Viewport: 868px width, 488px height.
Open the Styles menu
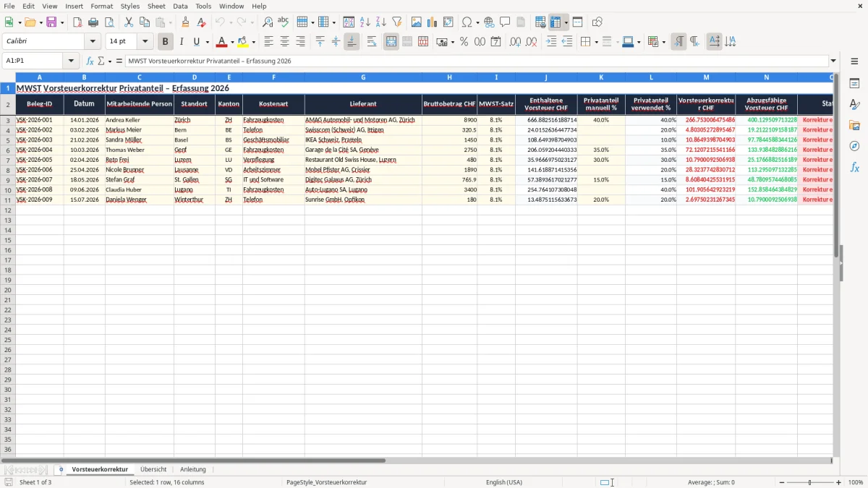click(130, 6)
